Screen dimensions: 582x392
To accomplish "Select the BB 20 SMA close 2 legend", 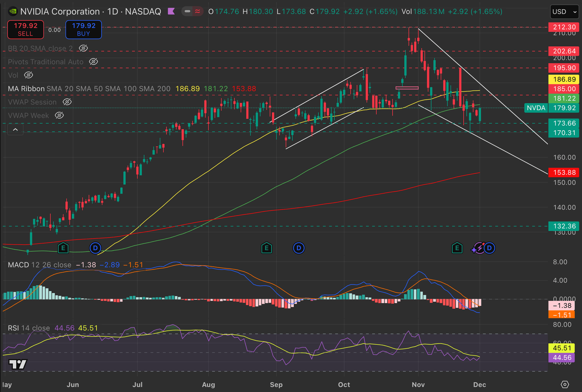I will pos(40,48).
